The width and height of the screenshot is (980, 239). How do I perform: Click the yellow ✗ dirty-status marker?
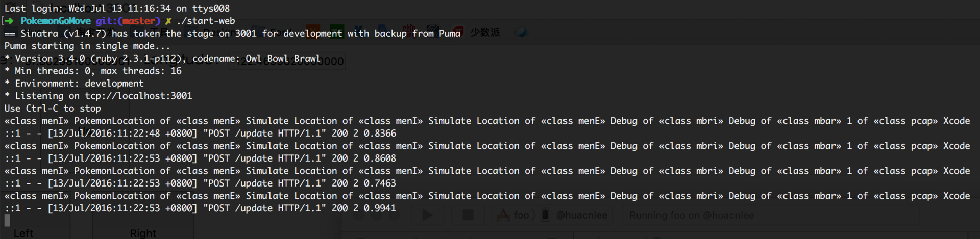(168, 21)
